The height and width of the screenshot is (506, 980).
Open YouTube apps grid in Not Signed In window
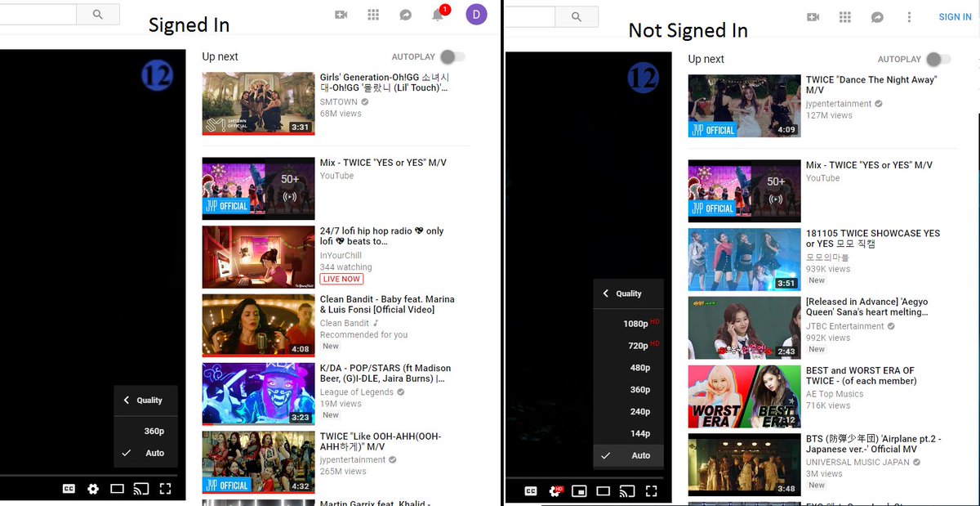[845, 17]
